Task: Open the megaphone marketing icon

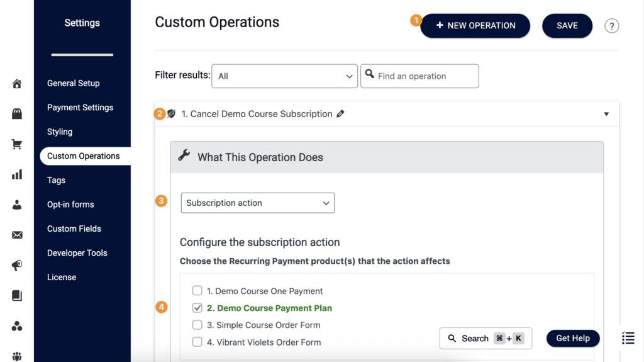Action: 17,265
